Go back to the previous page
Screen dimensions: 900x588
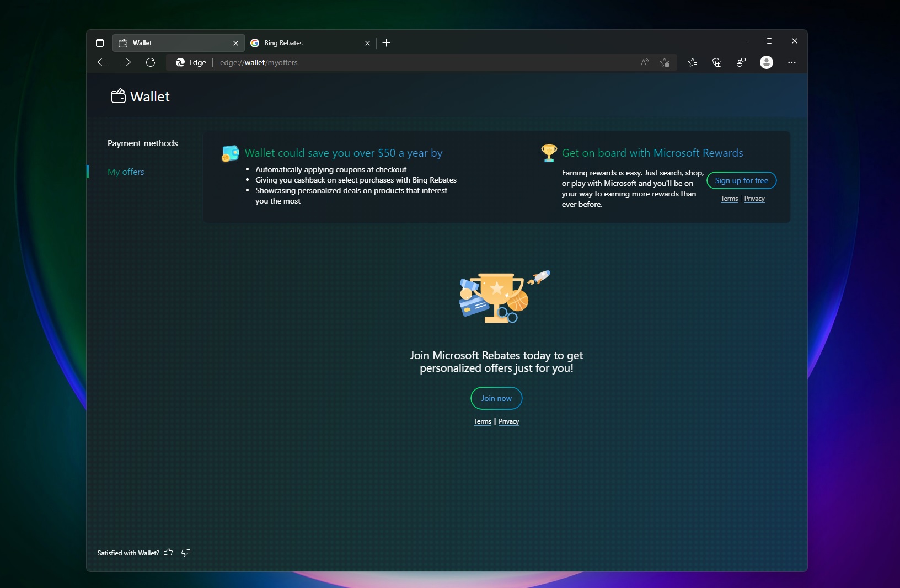[102, 62]
